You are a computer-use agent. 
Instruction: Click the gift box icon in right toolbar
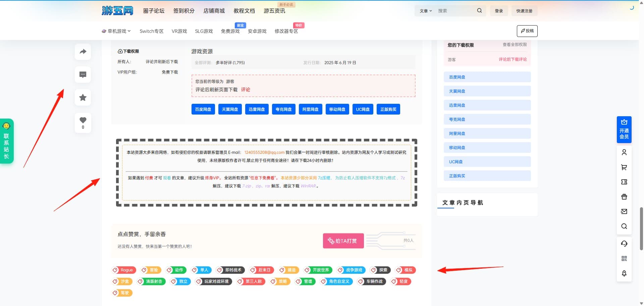(x=624, y=196)
